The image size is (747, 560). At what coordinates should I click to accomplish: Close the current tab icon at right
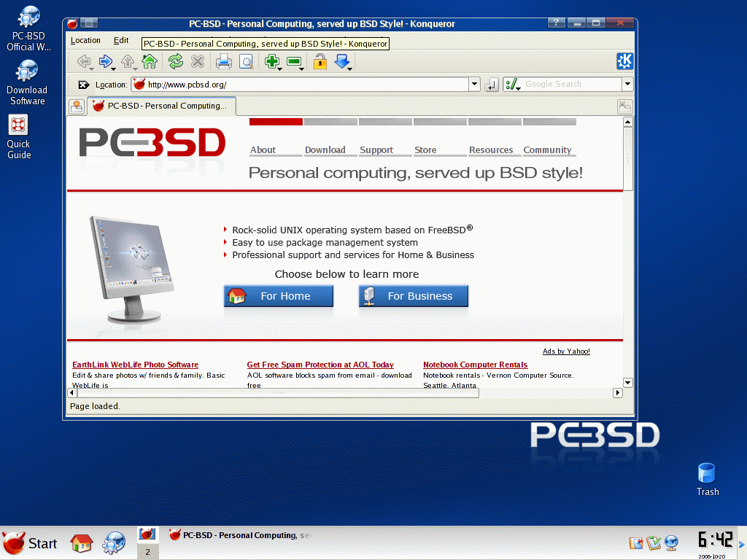click(x=624, y=106)
